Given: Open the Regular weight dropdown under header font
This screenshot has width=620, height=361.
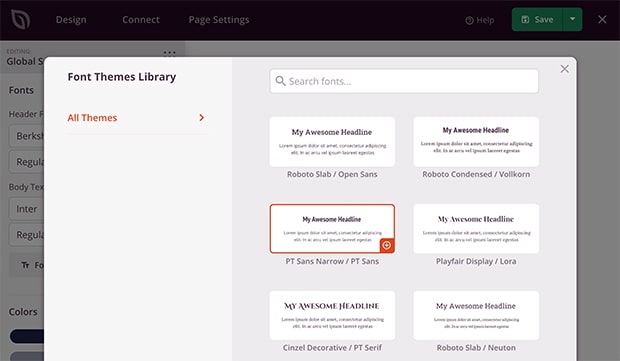Looking at the screenshot, I should pyautogui.click(x=26, y=162).
